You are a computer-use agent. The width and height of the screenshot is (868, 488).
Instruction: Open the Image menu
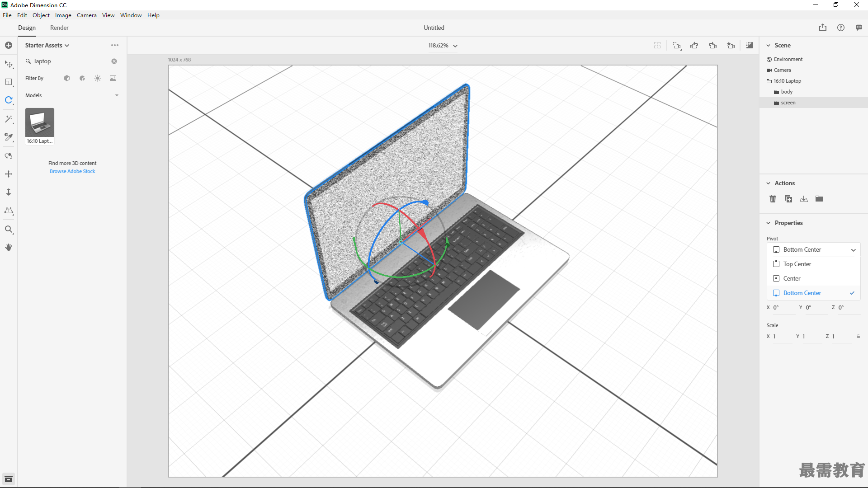(63, 15)
